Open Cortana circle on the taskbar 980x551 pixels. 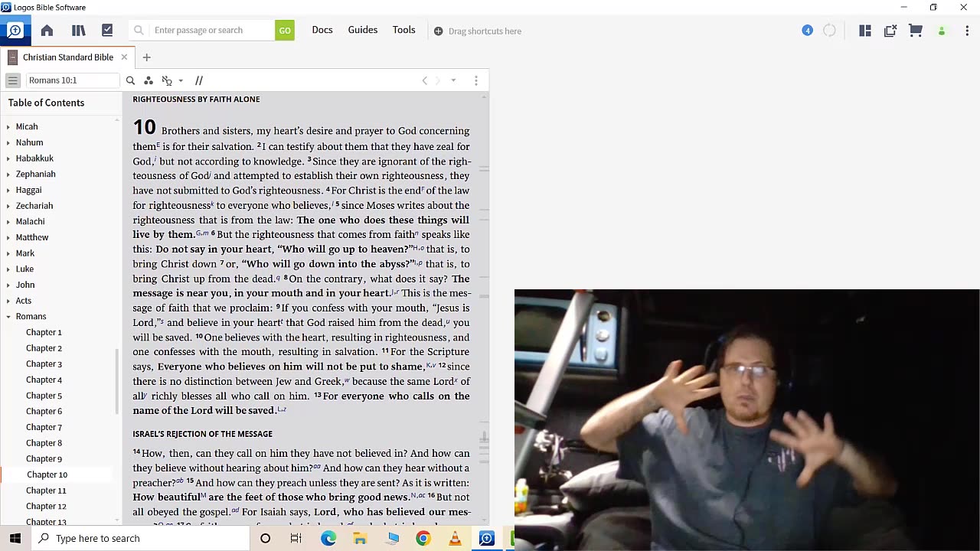click(265, 538)
